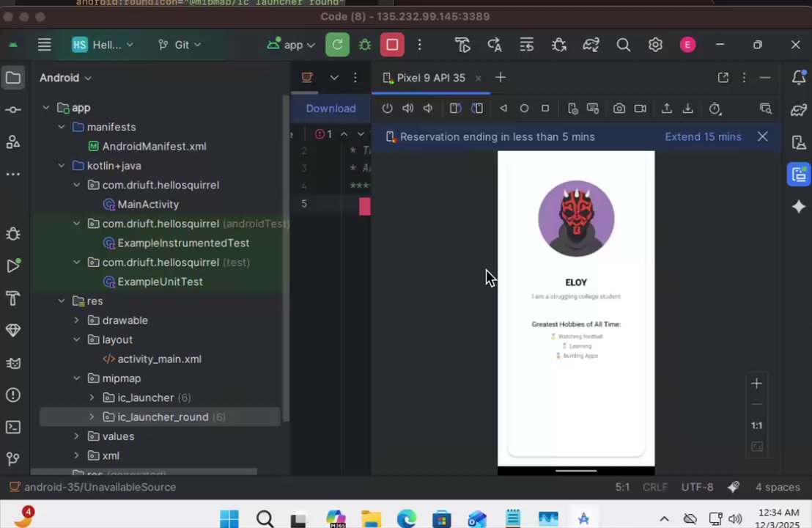This screenshot has height=528, width=812.
Task: Click CRLF line separator status item
Action: (x=654, y=487)
